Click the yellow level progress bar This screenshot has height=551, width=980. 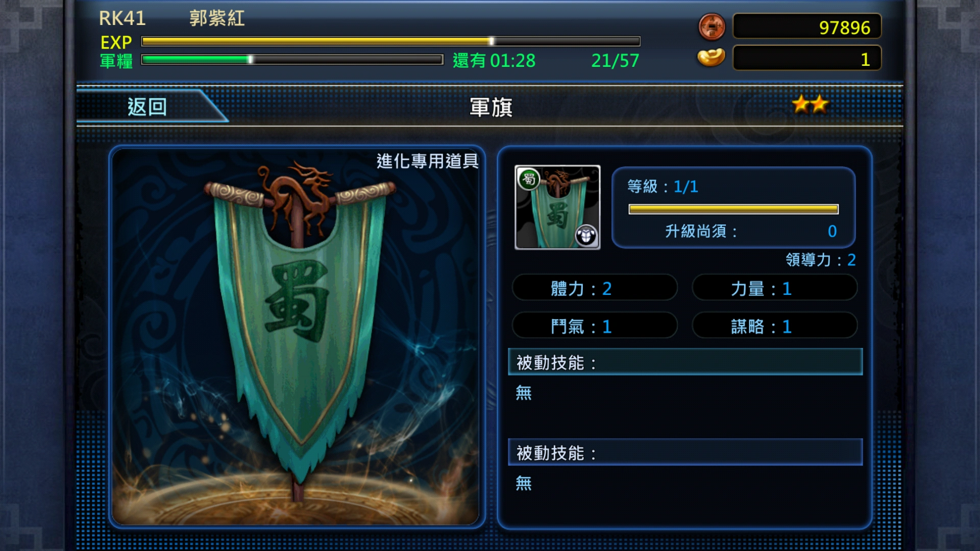tap(733, 209)
